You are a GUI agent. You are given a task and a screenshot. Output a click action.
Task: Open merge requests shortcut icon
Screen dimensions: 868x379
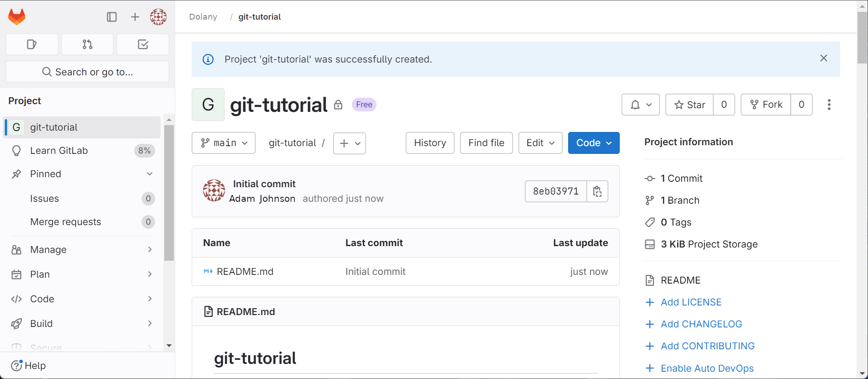(x=88, y=44)
